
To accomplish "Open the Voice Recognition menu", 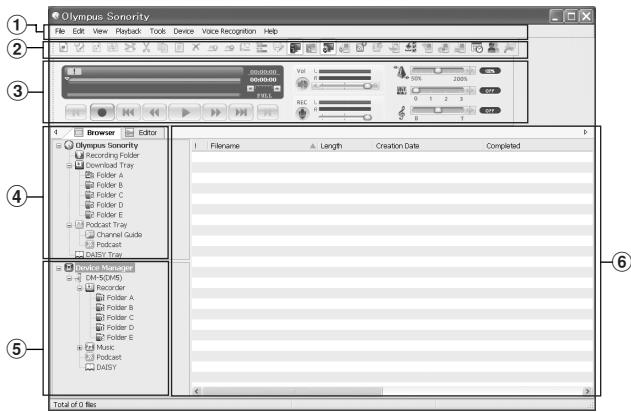I will click(x=229, y=31).
